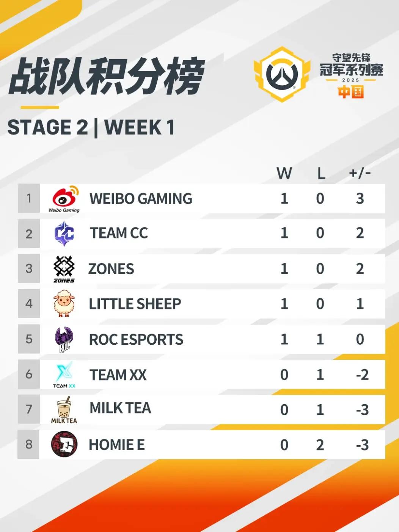The height and width of the screenshot is (532, 399).
Task: Click the Homie E round logo
Action: tap(64, 444)
